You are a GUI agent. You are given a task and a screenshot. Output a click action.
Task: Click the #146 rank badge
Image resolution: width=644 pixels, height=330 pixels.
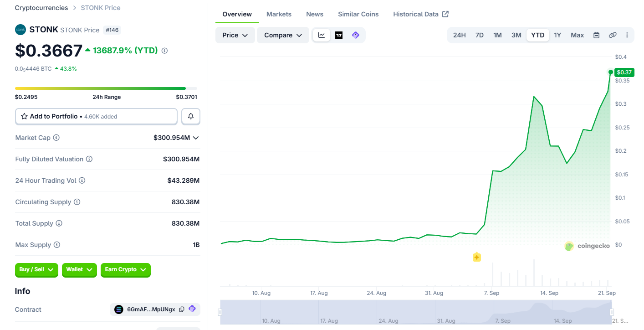112,30
